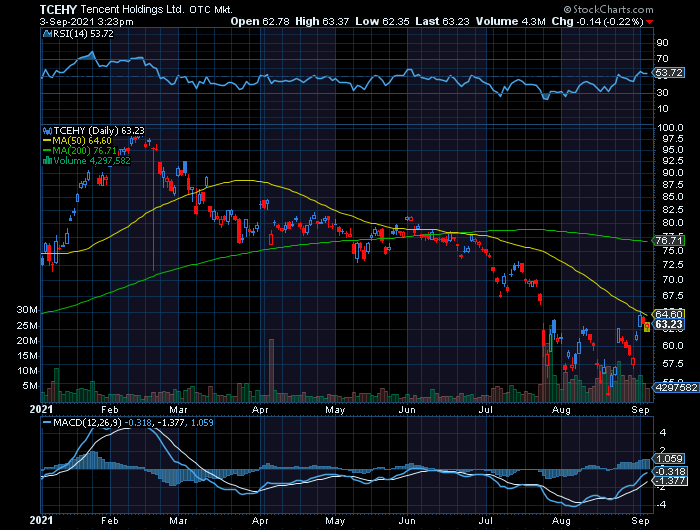The height and width of the screenshot is (530, 700).
Task: Click the 63.23 last price tag
Action: 668,325
